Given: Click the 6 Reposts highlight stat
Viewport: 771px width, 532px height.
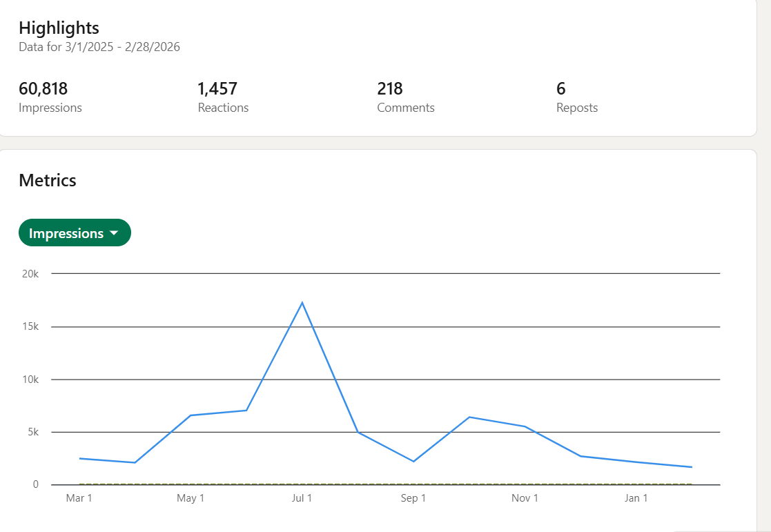Looking at the screenshot, I should pyautogui.click(x=561, y=89).
